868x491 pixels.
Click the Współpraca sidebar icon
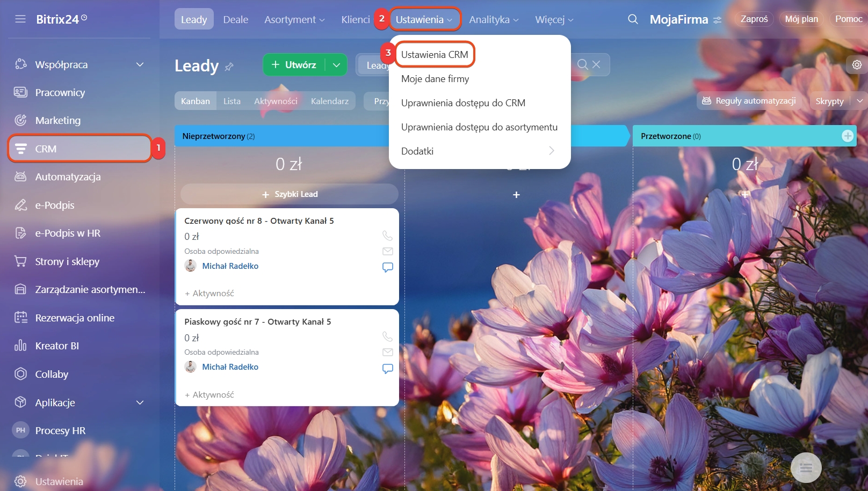[x=20, y=64]
